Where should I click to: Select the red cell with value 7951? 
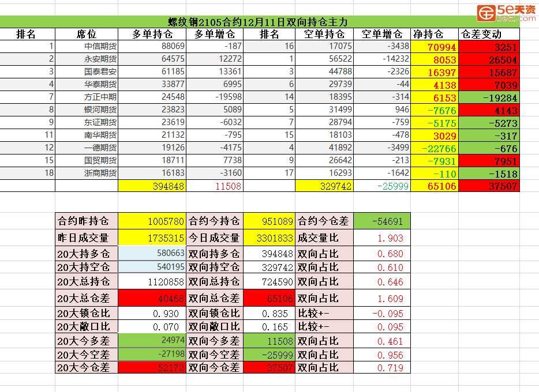(489, 161)
